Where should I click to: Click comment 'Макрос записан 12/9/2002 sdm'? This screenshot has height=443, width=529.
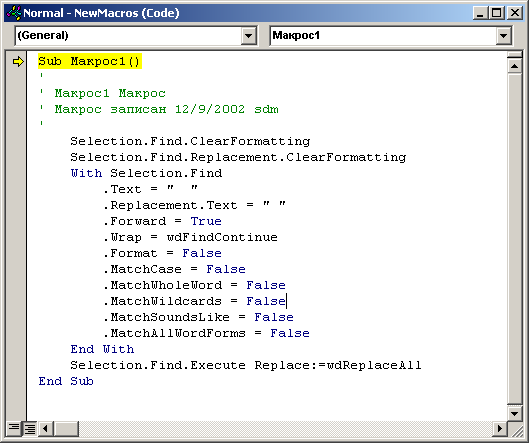point(166,109)
